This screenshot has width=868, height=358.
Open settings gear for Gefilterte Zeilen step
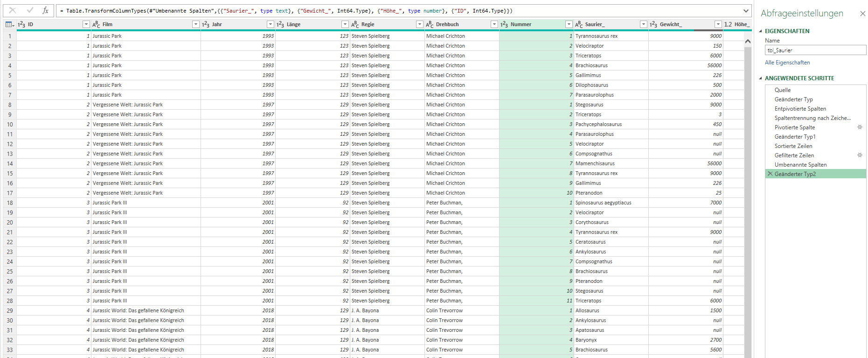[x=860, y=155]
